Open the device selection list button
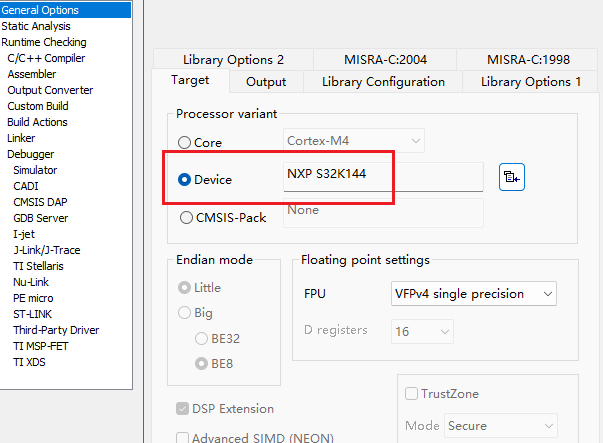 (512, 177)
